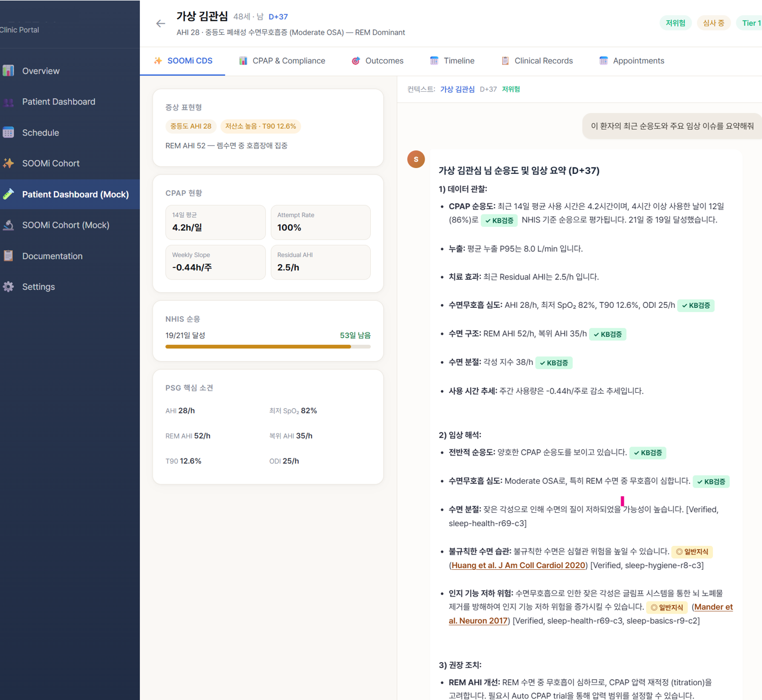This screenshot has height=700, width=762.
Task: Click the back arrow beside patient name
Action: pos(161,23)
